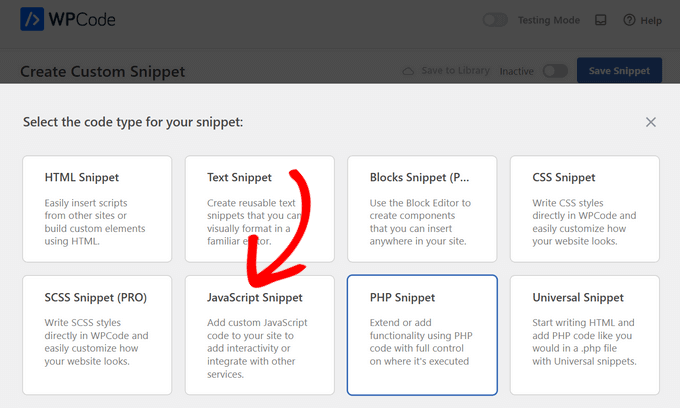This screenshot has width=680, height=408.
Task: Click the WPCode logo icon
Action: pyautogui.click(x=32, y=19)
